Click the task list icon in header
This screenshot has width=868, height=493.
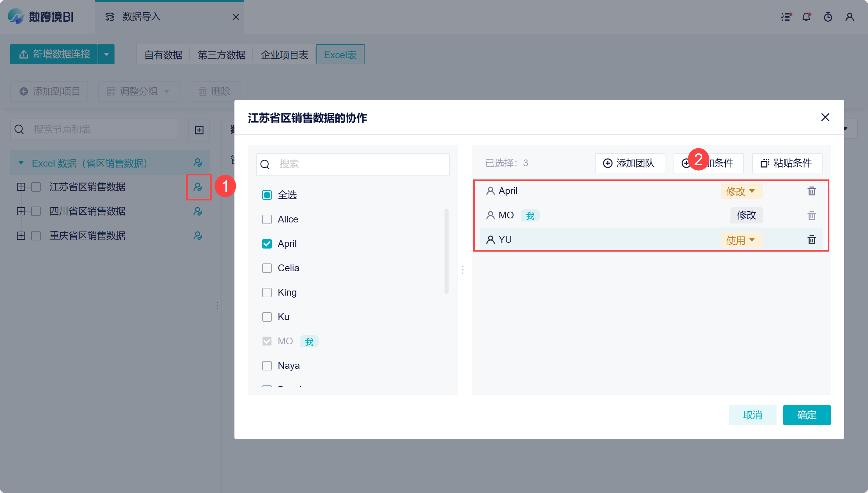[786, 17]
